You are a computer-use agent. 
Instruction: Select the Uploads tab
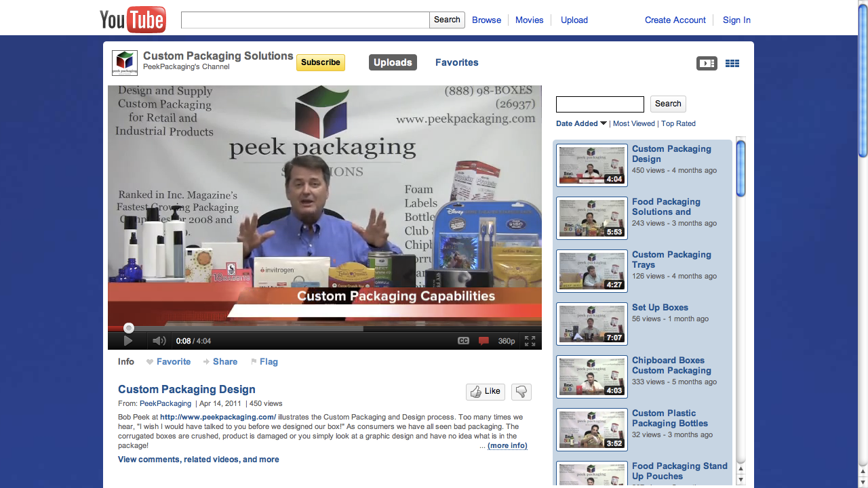pyautogui.click(x=393, y=62)
